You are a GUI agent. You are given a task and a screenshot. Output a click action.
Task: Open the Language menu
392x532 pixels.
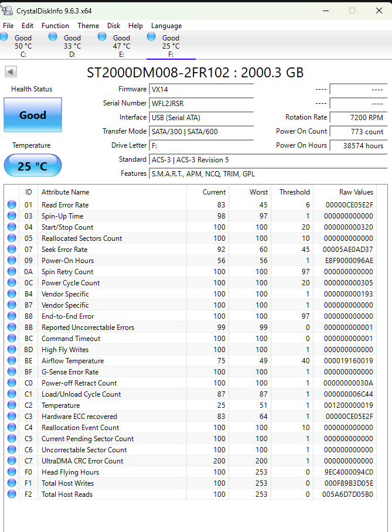click(166, 26)
